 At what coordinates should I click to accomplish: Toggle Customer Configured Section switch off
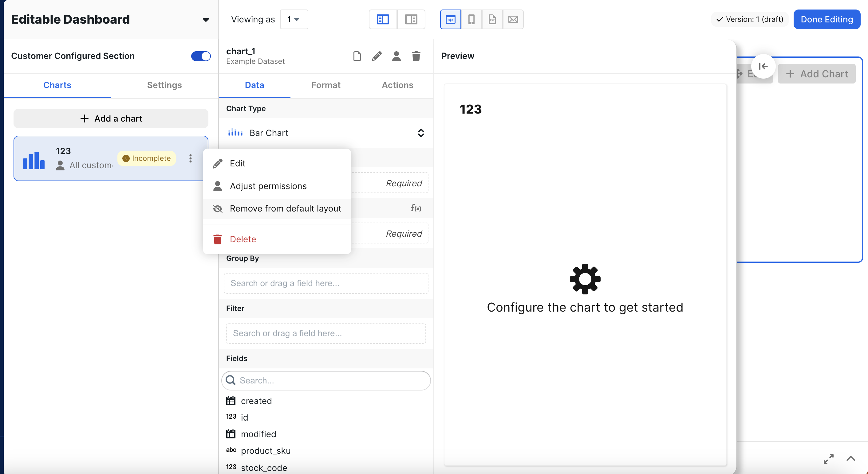point(201,56)
